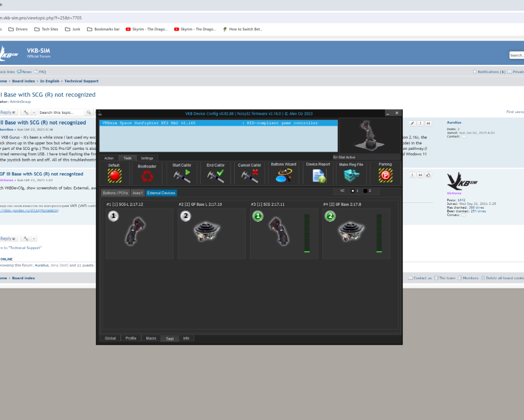Open the Buttons / POVs tab
This screenshot has height=420, width=524.
(115, 193)
